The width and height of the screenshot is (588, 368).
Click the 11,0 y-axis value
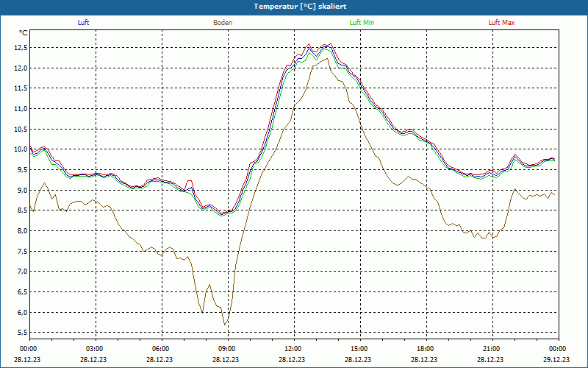coord(21,108)
